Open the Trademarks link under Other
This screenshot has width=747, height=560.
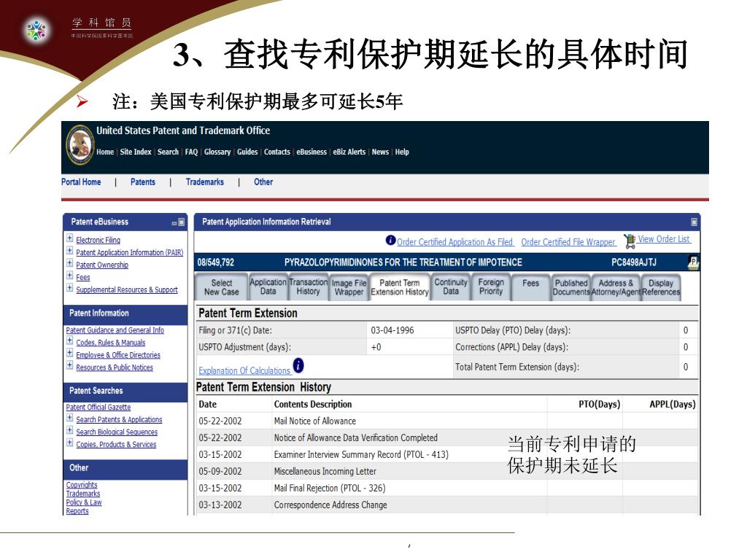(83, 494)
